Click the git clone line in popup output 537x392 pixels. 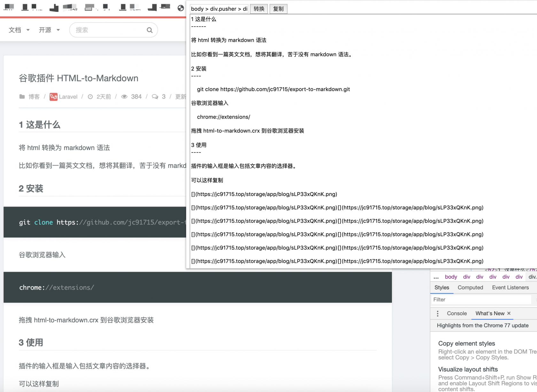pyautogui.click(x=274, y=89)
